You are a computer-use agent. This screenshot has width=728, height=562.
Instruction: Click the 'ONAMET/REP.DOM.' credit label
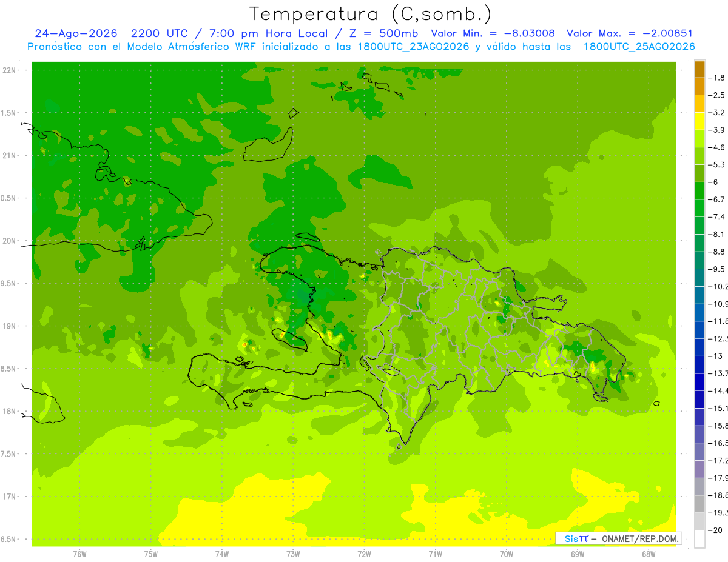pos(641,538)
